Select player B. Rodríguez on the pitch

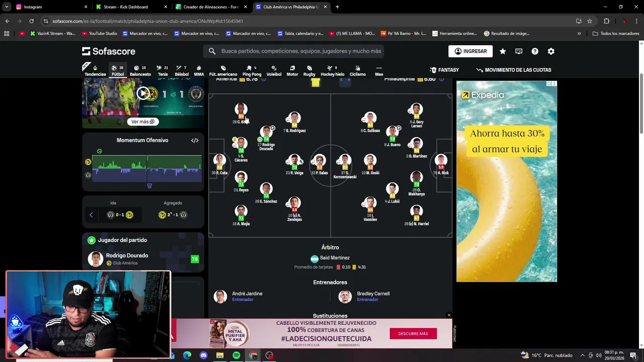pos(294,122)
